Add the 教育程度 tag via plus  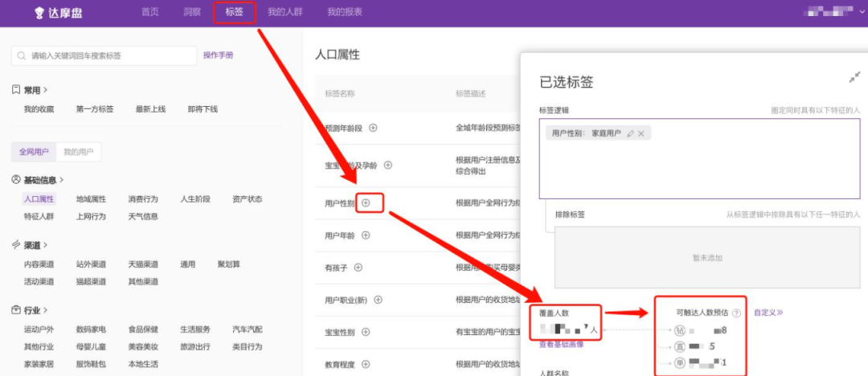click(366, 365)
